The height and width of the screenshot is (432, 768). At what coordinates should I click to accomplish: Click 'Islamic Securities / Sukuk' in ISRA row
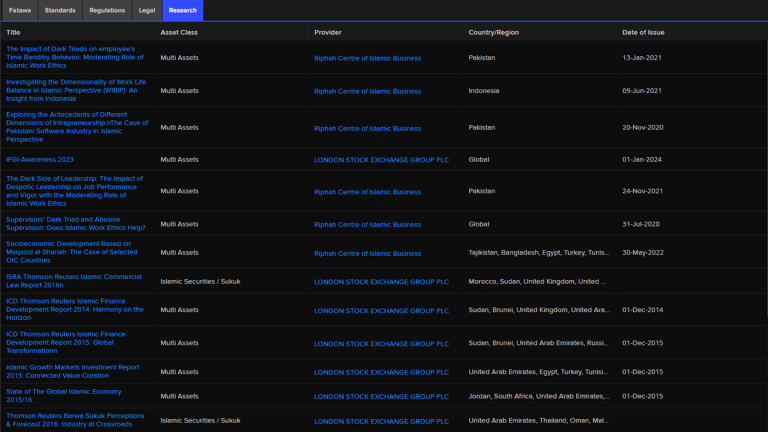(x=200, y=282)
